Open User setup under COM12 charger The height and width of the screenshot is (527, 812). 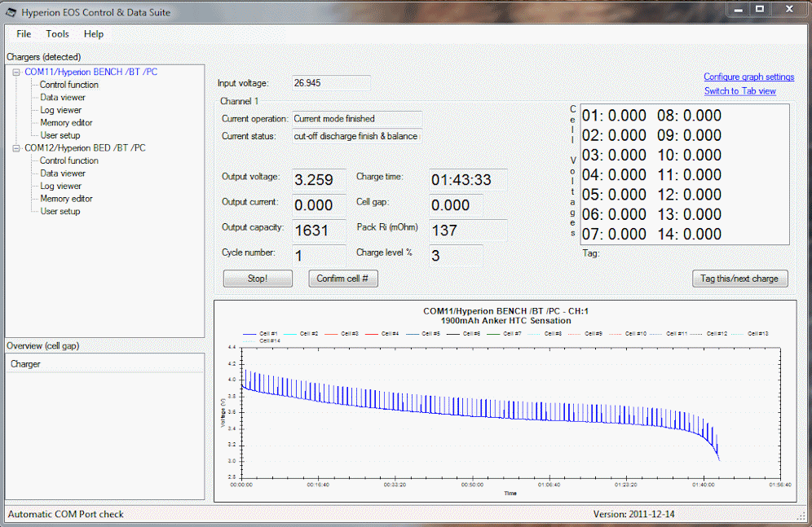click(x=60, y=212)
